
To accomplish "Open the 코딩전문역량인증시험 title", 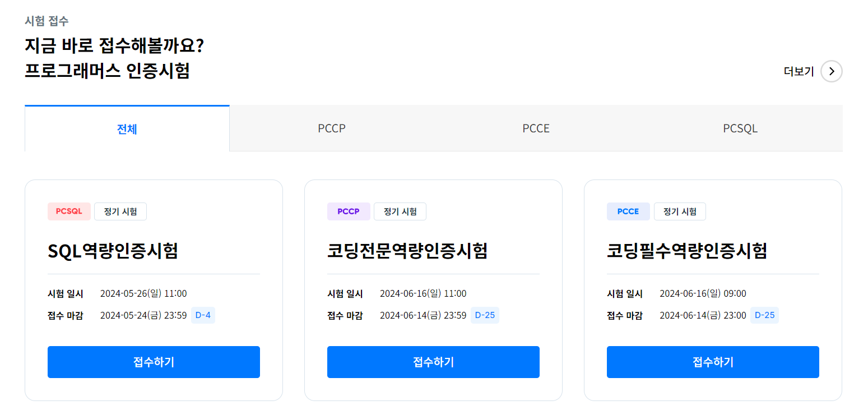I will coord(407,251).
